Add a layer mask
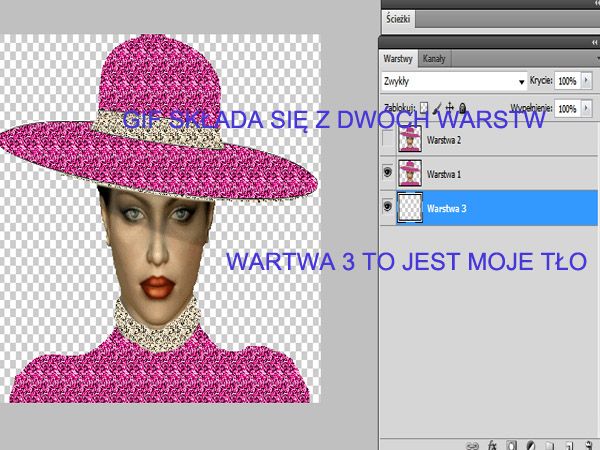Image resolution: width=600 pixels, height=450 pixels. [x=509, y=443]
